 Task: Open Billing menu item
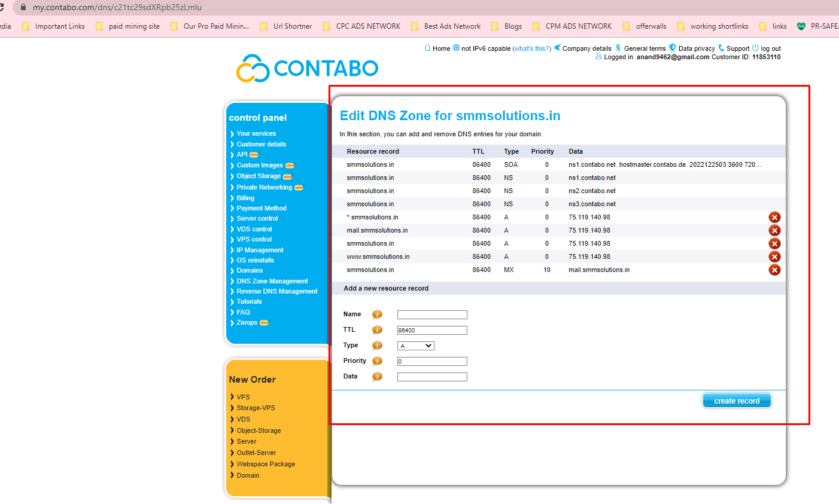coord(245,198)
